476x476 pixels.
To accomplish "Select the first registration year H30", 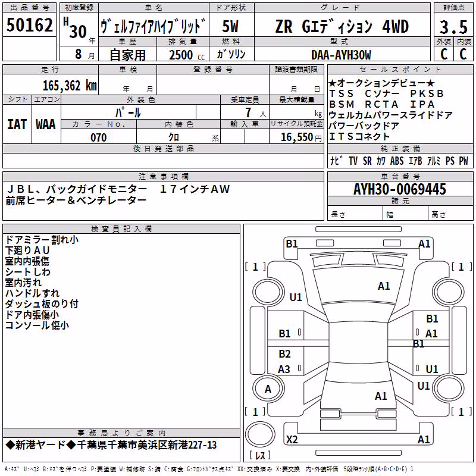I will 76,28.
